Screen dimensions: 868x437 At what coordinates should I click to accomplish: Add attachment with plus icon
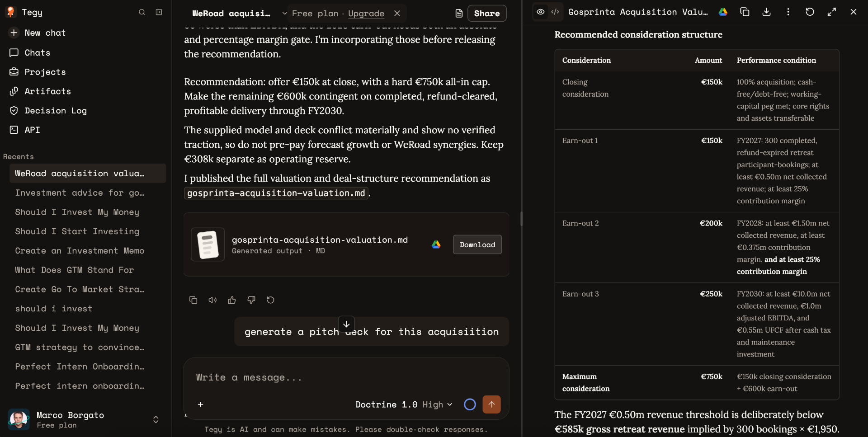pos(201,404)
